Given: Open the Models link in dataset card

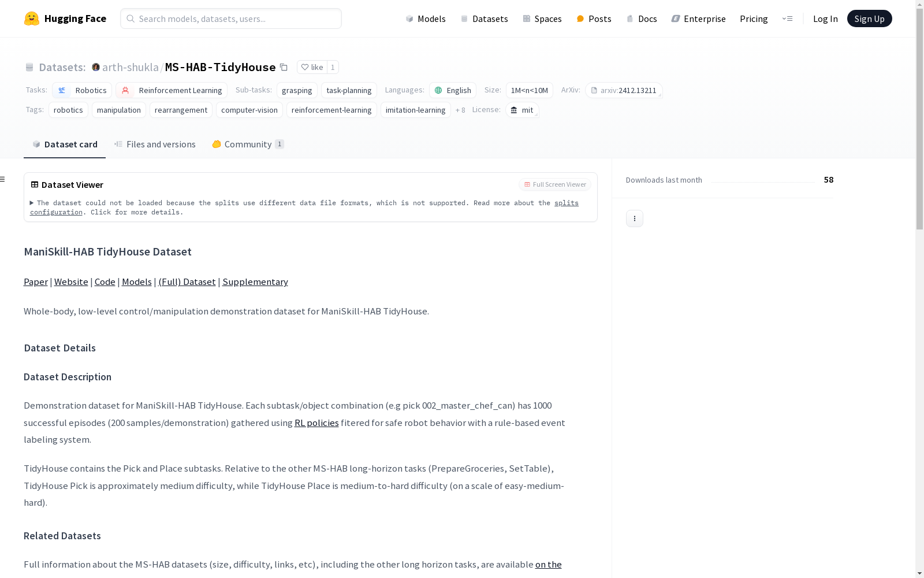Looking at the screenshot, I should tap(137, 281).
